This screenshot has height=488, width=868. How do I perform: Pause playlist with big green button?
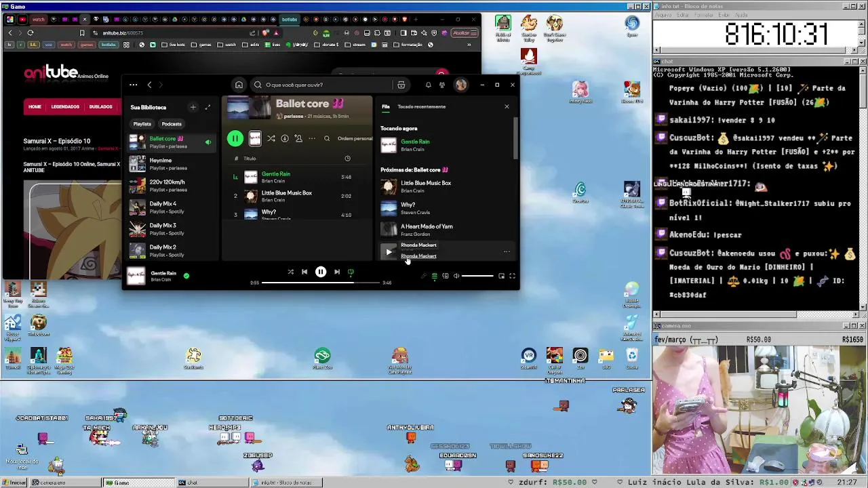point(235,138)
